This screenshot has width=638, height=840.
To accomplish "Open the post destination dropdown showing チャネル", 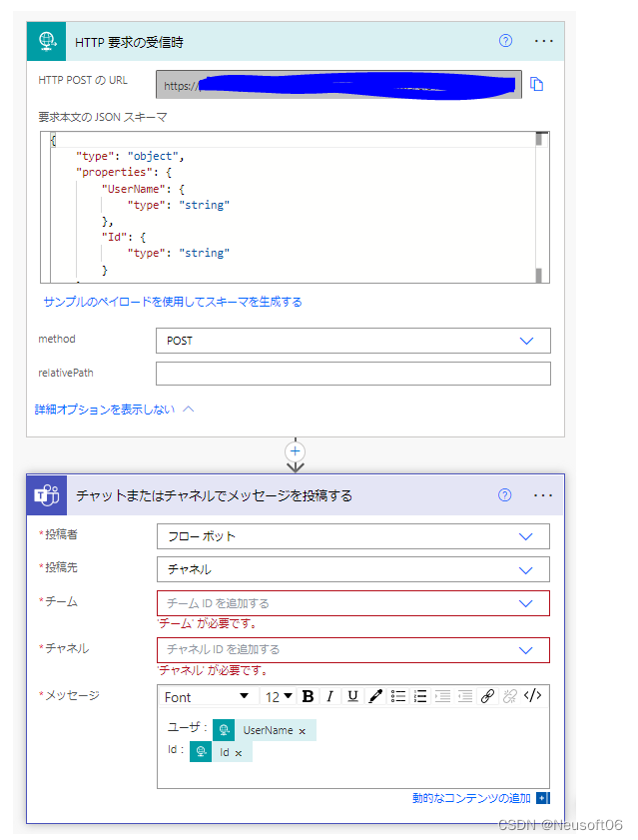I will pos(353,569).
